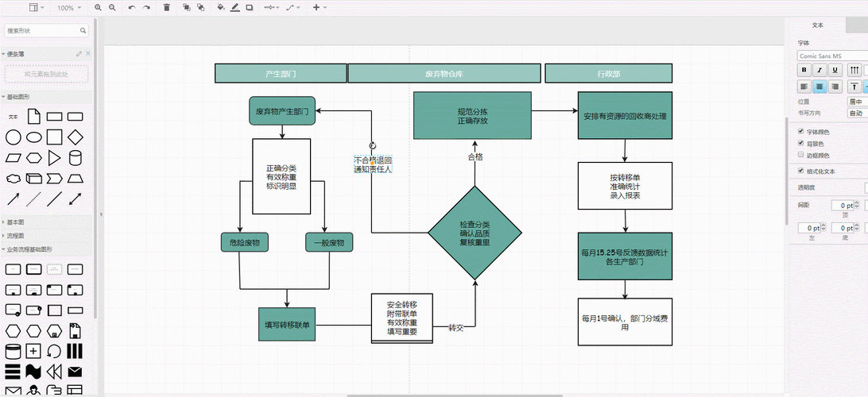Delete selection with the trash icon
868x397 pixels.
166,7
